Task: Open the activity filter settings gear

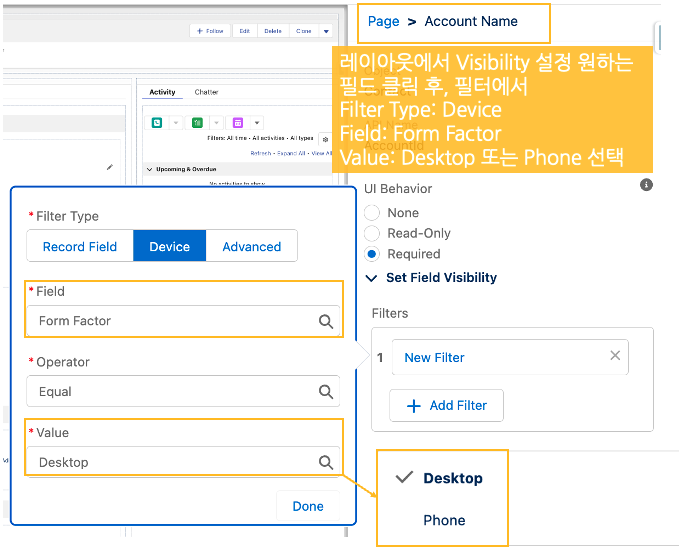Action: point(325,139)
